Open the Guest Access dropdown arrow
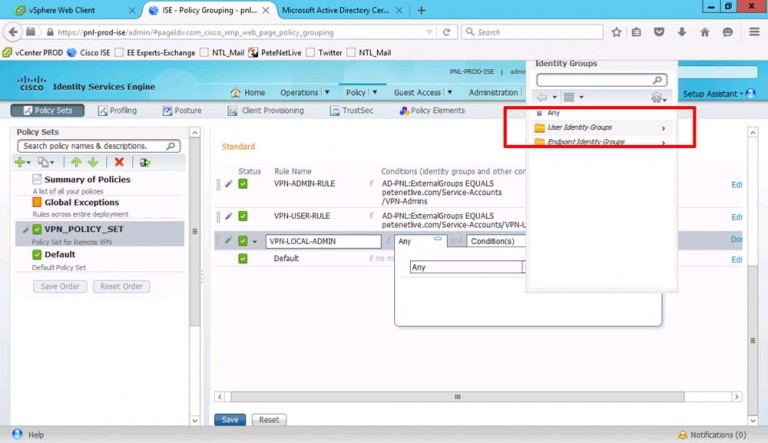 point(450,92)
